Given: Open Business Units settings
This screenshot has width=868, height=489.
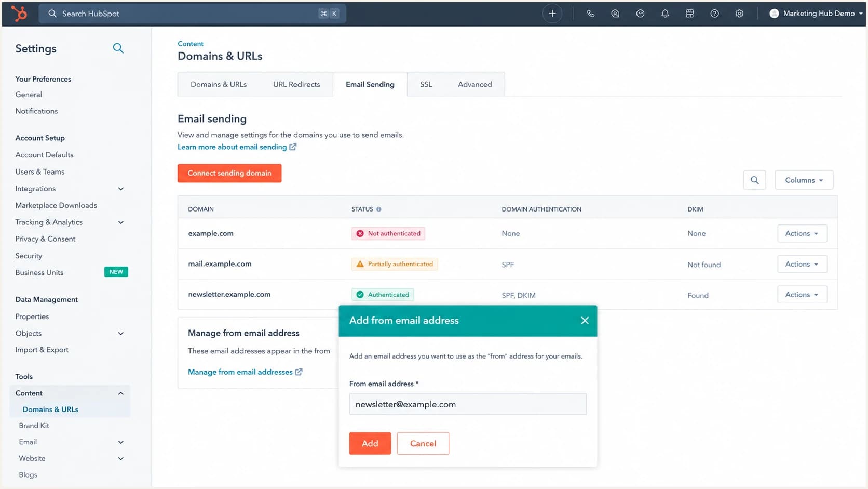Looking at the screenshot, I should point(39,273).
